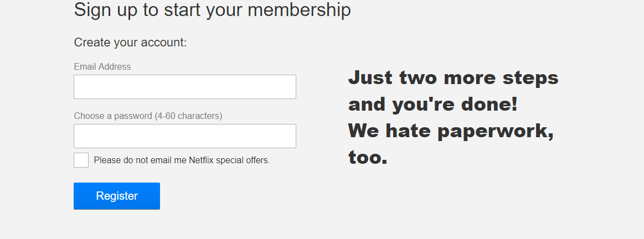644x239 pixels.
Task: Click the 'We hate paperwork,' text line
Action: click(451, 131)
